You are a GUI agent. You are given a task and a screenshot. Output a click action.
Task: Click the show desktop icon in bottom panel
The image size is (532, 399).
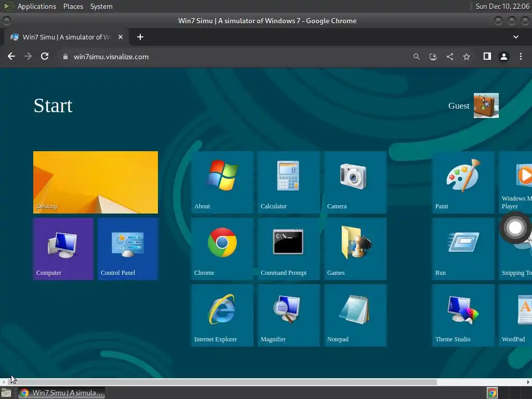[x=6, y=393]
